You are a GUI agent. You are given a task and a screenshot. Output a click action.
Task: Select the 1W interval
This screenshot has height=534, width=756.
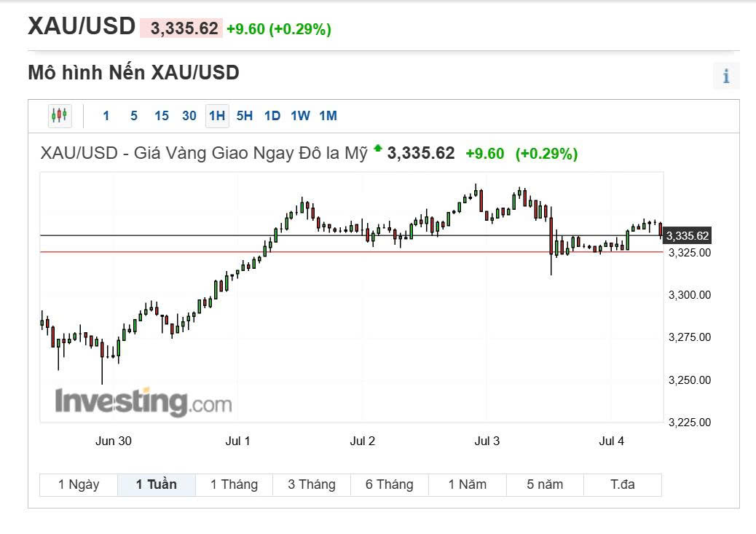(300, 116)
